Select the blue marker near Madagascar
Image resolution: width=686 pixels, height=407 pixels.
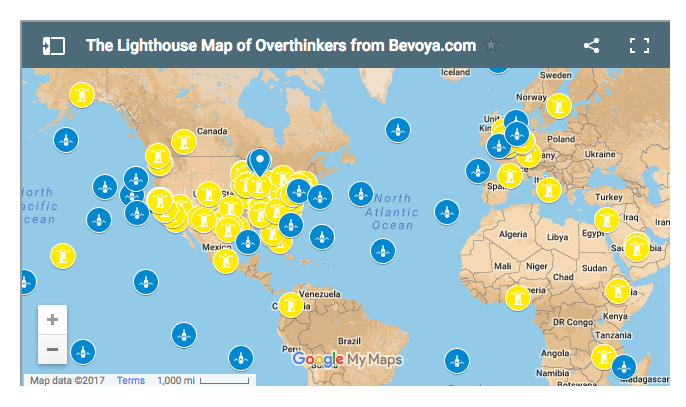[x=623, y=367]
